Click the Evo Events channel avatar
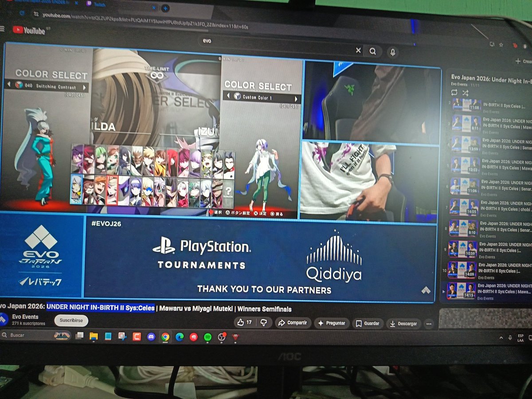Image resolution: width=532 pixels, height=399 pixels. tap(4, 319)
